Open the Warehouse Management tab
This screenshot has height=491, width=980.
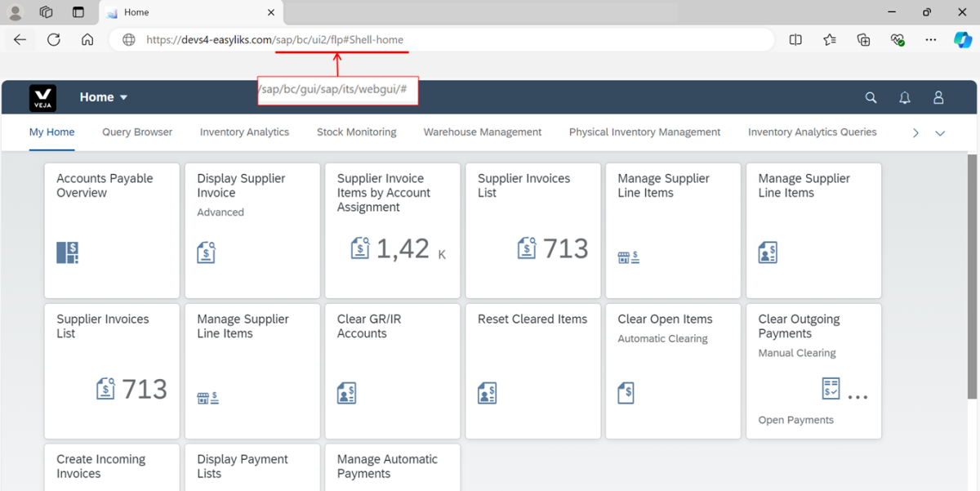[x=482, y=132]
